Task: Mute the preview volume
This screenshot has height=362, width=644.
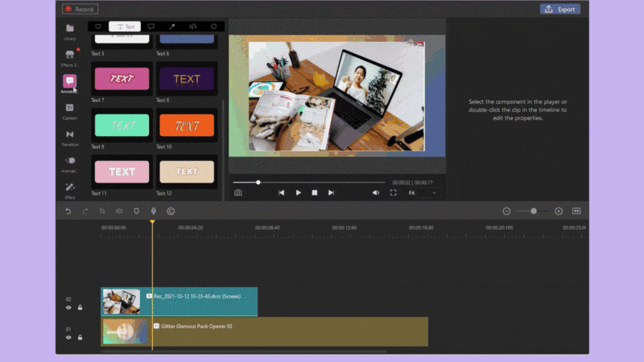Action: 376,192
